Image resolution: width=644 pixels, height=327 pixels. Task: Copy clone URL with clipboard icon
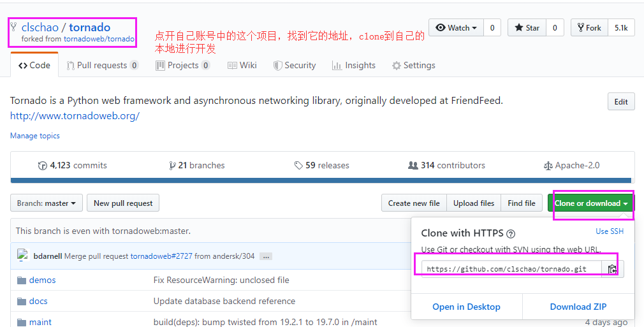612,269
